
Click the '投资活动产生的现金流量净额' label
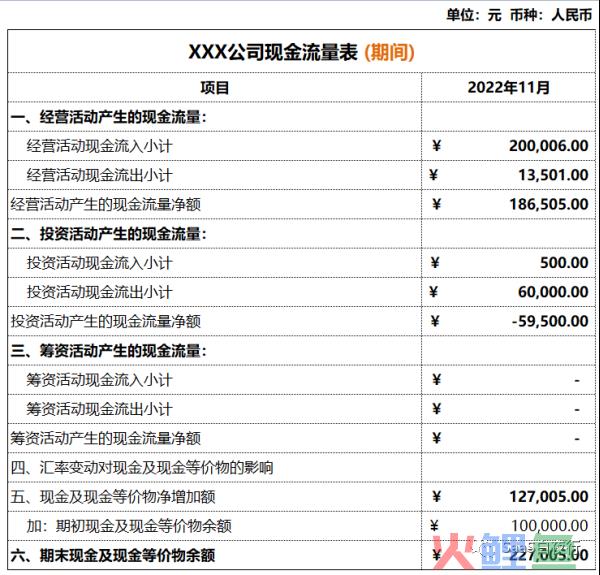pyautogui.click(x=106, y=321)
